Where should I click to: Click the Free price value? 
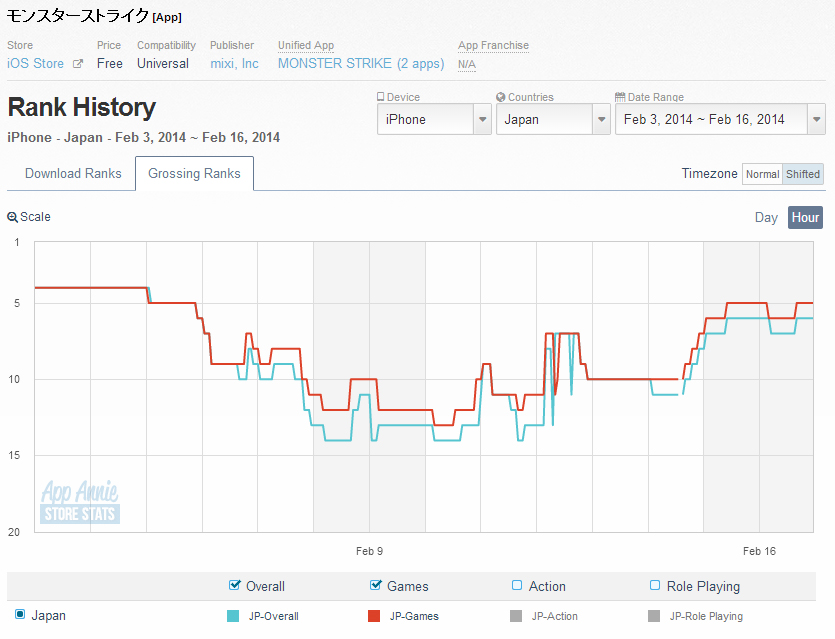110,63
